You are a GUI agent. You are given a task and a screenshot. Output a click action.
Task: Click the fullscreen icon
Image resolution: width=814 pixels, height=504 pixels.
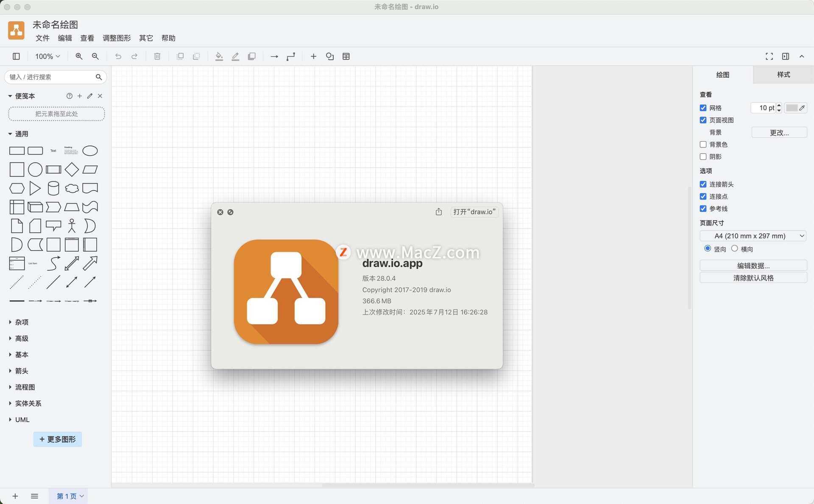click(769, 56)
